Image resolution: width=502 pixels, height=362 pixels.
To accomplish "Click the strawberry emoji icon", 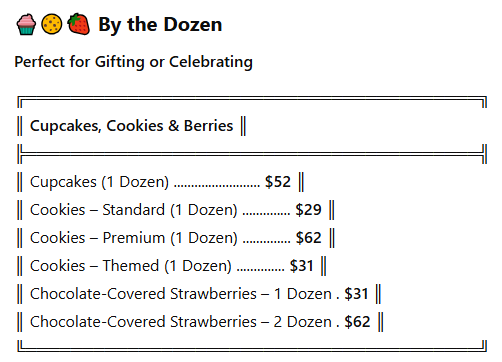I will (x=78, y=24).
